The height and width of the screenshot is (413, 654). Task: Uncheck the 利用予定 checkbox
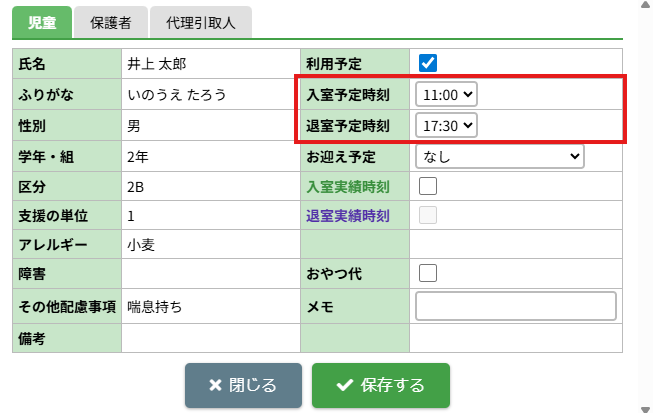[428, 62]
